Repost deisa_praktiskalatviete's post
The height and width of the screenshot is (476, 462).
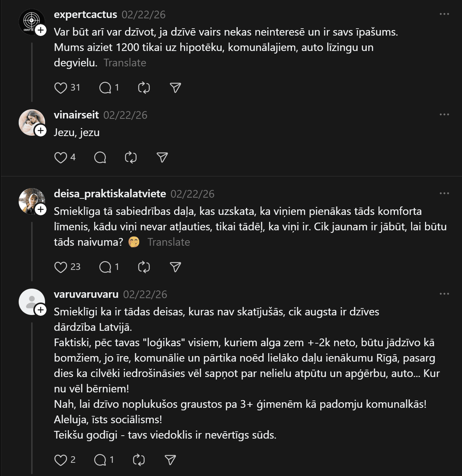pyautogui.click(x=144, y=267)
